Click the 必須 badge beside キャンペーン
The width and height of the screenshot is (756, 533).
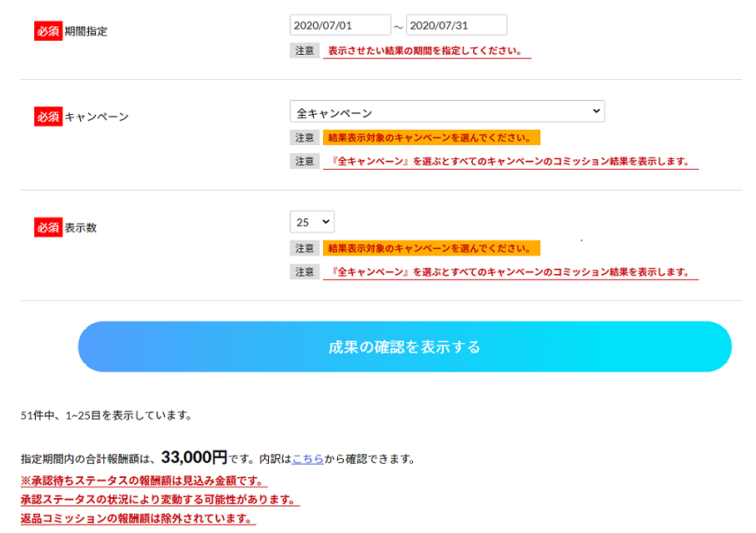(x=48, y=117)
